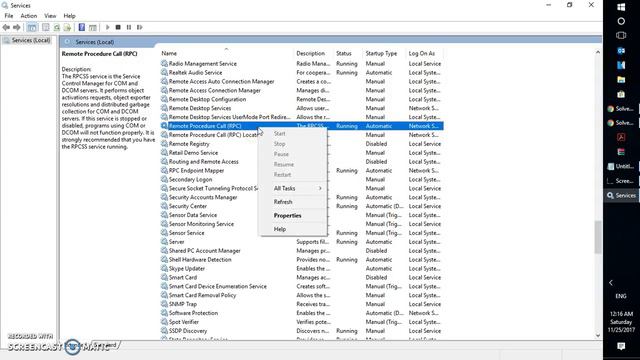Click the Pause Service toolbar icon
Image resolution: width=640 pixels, height=360 pixels.
tap(129, 27)
